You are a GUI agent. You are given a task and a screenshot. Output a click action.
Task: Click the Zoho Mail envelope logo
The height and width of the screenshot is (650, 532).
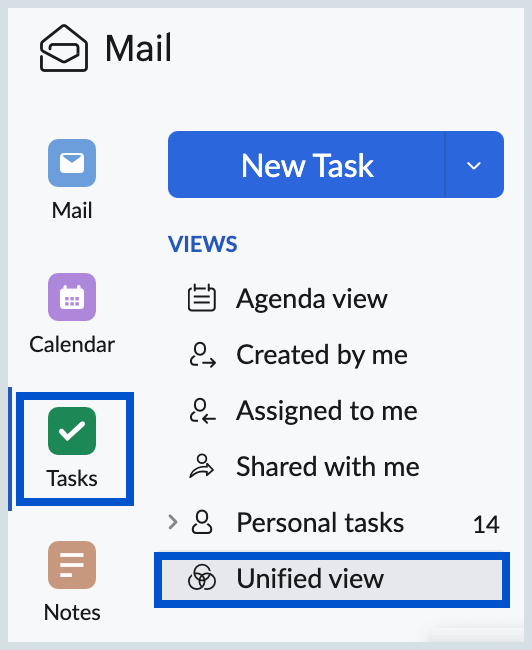(63, 48)
